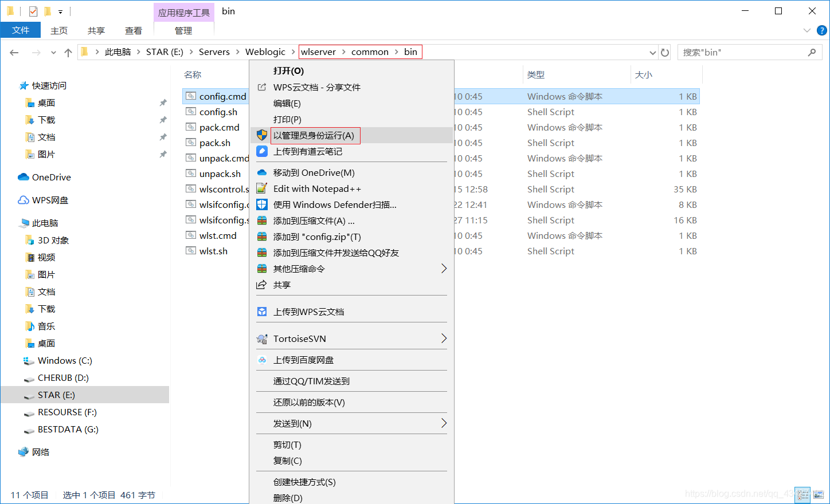Expand the TortoiseSVN submenu arrow
The width and height of the screenshot is (830, 504).
tap(444, 338)
